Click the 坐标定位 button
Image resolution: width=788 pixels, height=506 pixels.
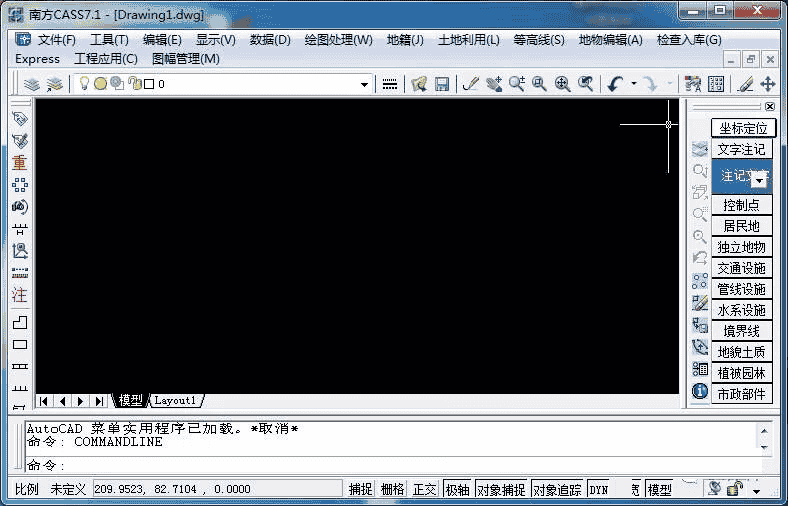(x=743, y=128)
